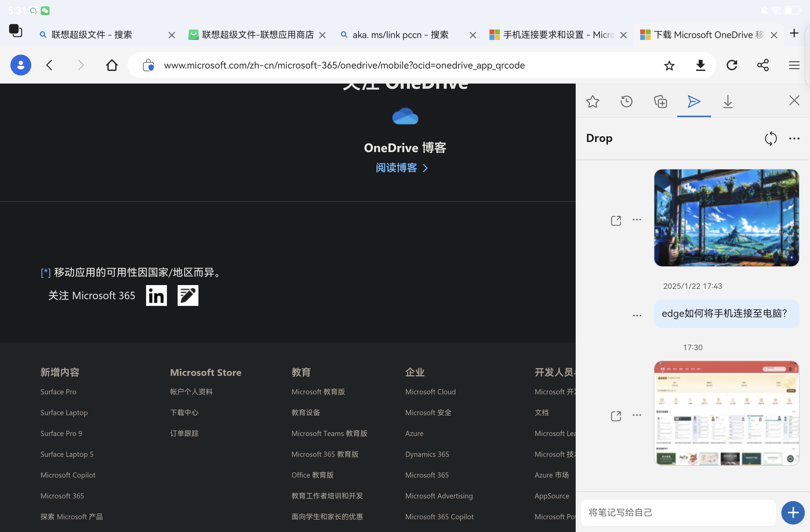Go back to previous page
The height and width of the screenshot is (532, 810).
click(x=49, y=65)
